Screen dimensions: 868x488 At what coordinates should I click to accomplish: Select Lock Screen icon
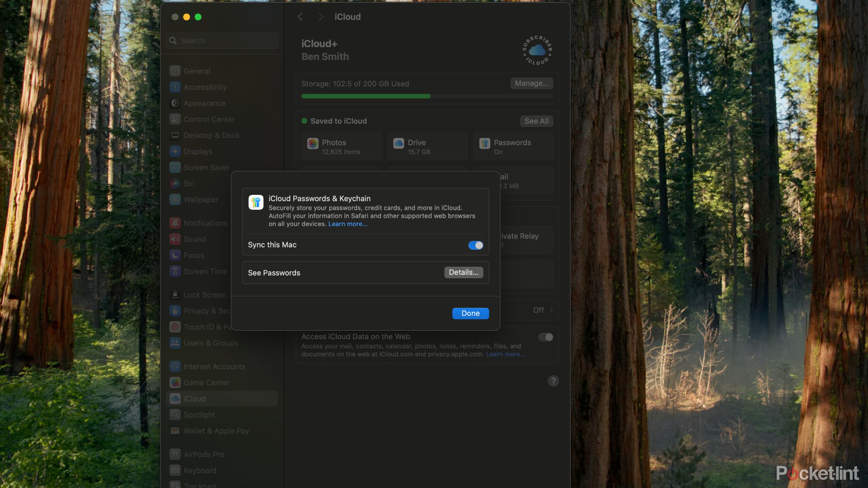point(175,295)
